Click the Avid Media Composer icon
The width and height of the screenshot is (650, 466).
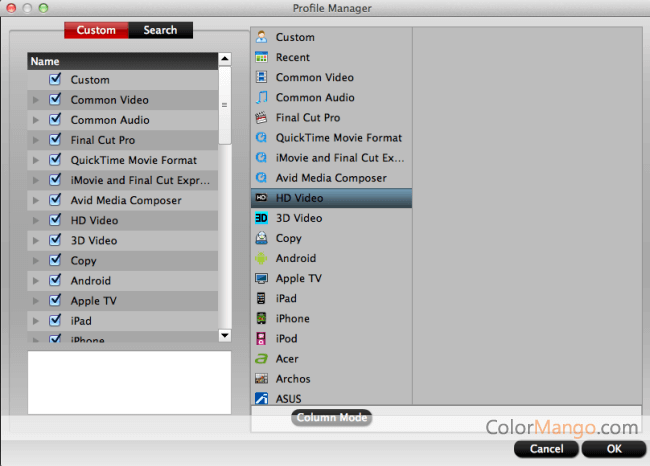tap(261, 178)
